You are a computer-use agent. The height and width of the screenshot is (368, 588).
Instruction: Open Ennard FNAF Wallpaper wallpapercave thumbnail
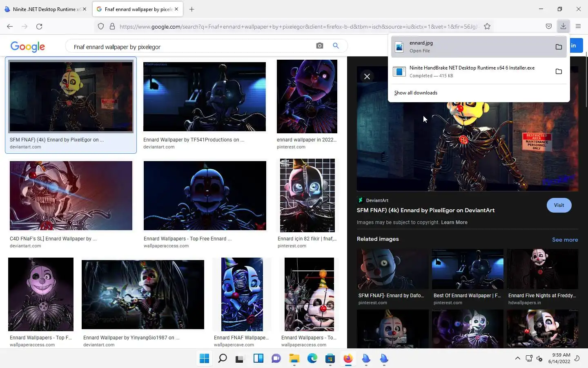tap(242, 294)
